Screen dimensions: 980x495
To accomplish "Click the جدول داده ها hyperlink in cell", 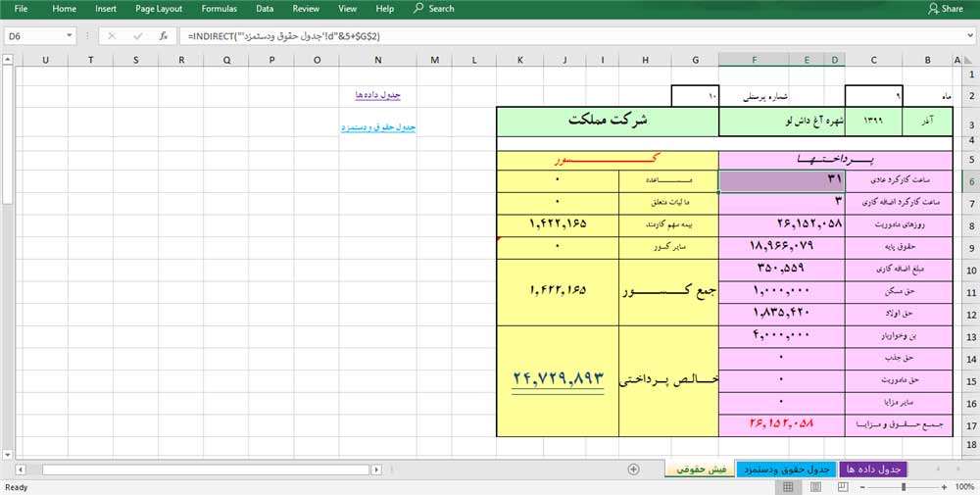I will (x=378, y=95).
